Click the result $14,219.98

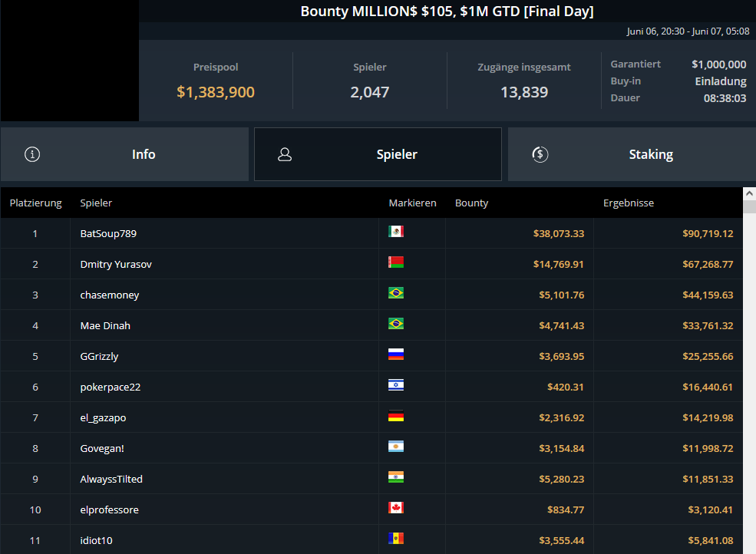click(708, 417)
